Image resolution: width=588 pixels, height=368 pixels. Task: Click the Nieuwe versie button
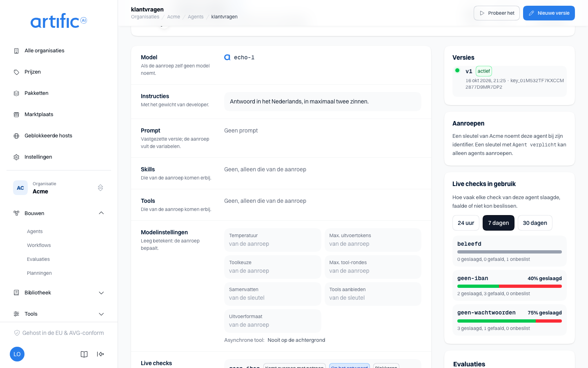pyautogui.click(x=549, y=13)
